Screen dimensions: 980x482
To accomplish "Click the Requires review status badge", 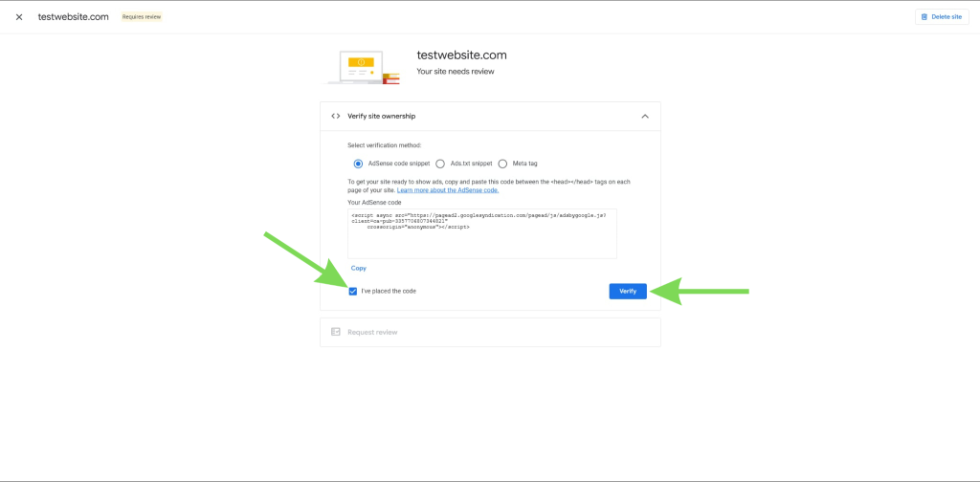I will (142, 17).
